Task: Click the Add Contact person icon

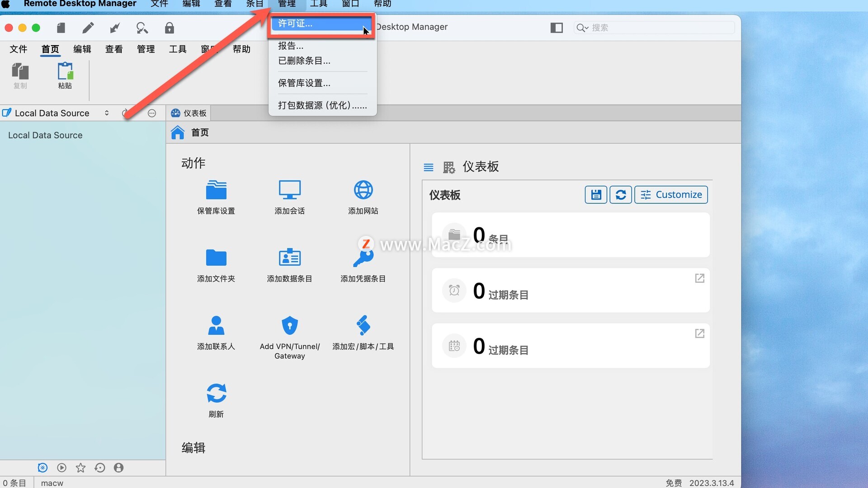Action: tap(216, 325)
